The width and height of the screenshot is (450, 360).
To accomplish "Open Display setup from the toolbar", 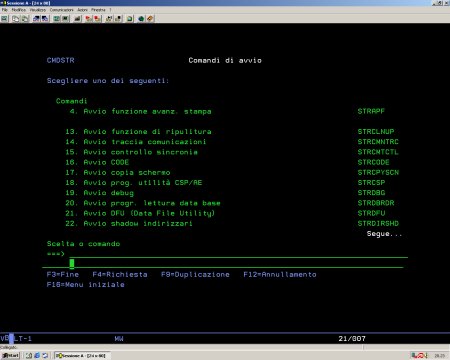I will 56,19.
